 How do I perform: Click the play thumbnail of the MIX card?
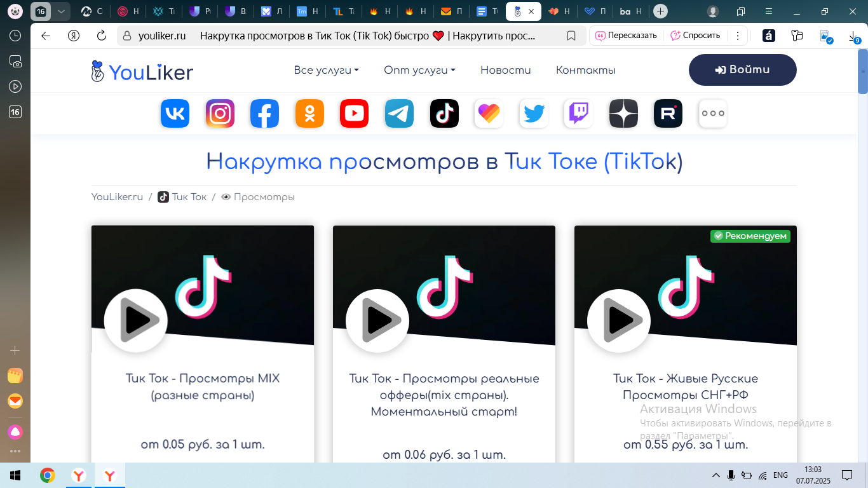coord(136,321)
